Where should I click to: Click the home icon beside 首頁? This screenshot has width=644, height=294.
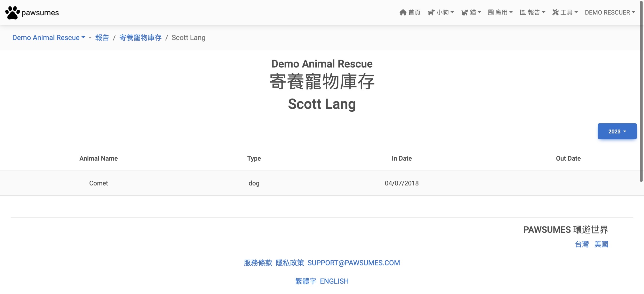point(403,13)
